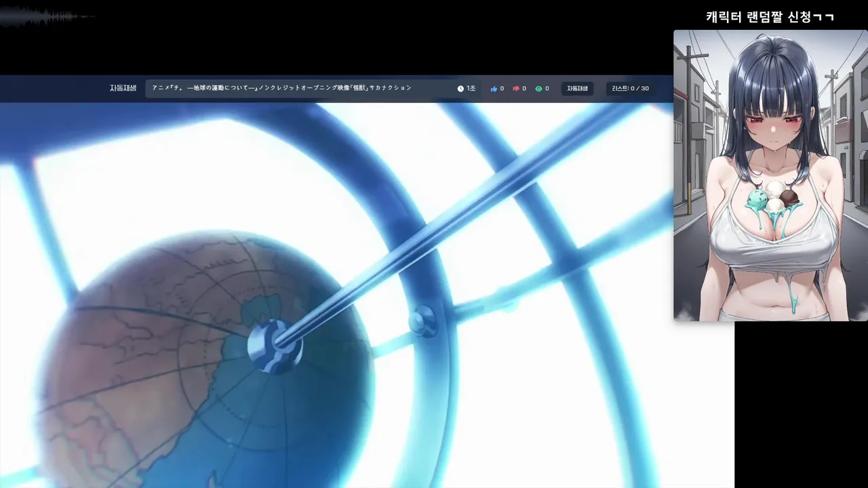Click the clock timer icon

pyautogui.click(x=460, y=89)
